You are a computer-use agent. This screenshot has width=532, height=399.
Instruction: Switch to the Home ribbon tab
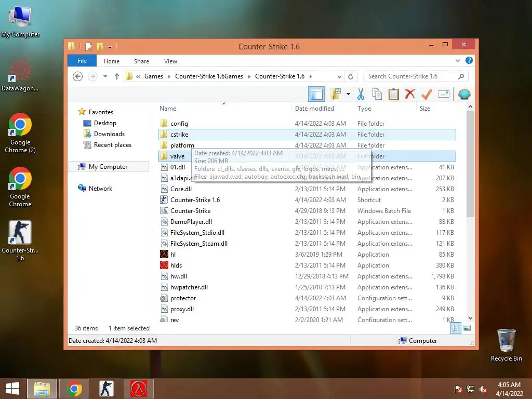[x=112, y=61]
